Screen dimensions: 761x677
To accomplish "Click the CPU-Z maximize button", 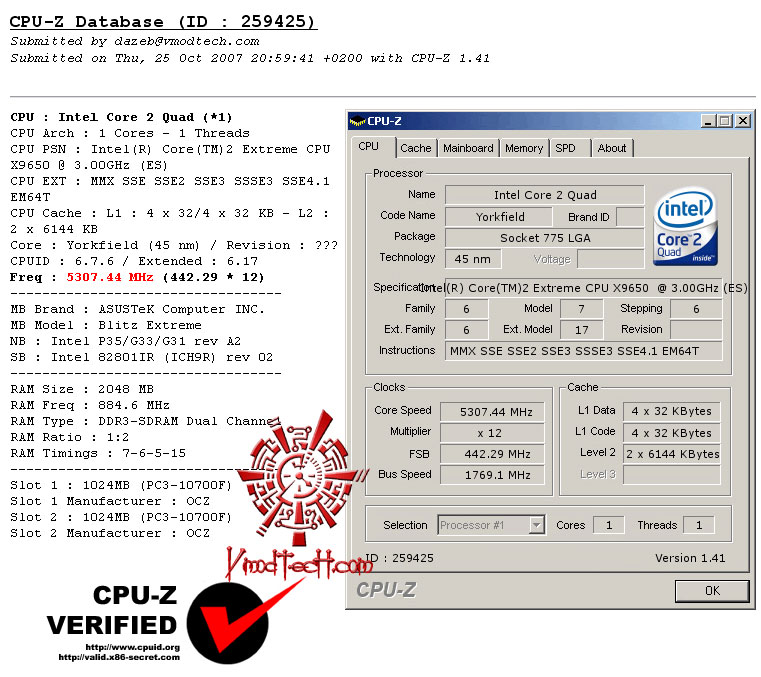I will tap(725, 121).
